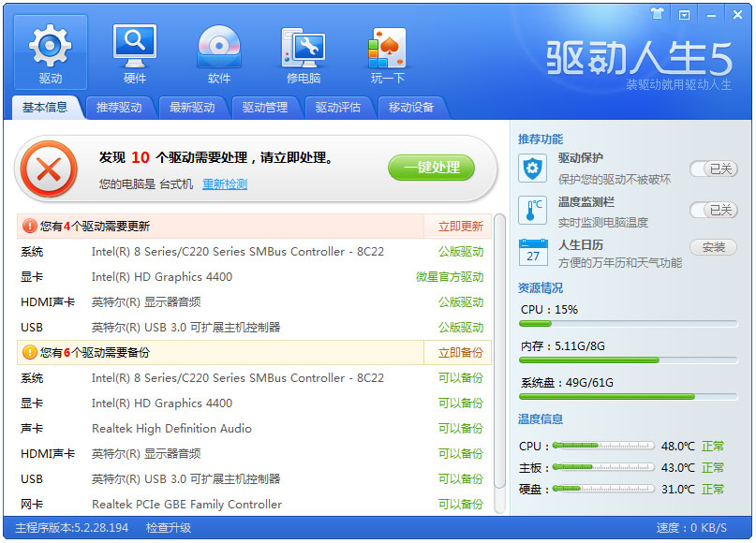Click the 安装 button for 人生日历
This screenshot has width=756, height=543.
pos(714,247)
